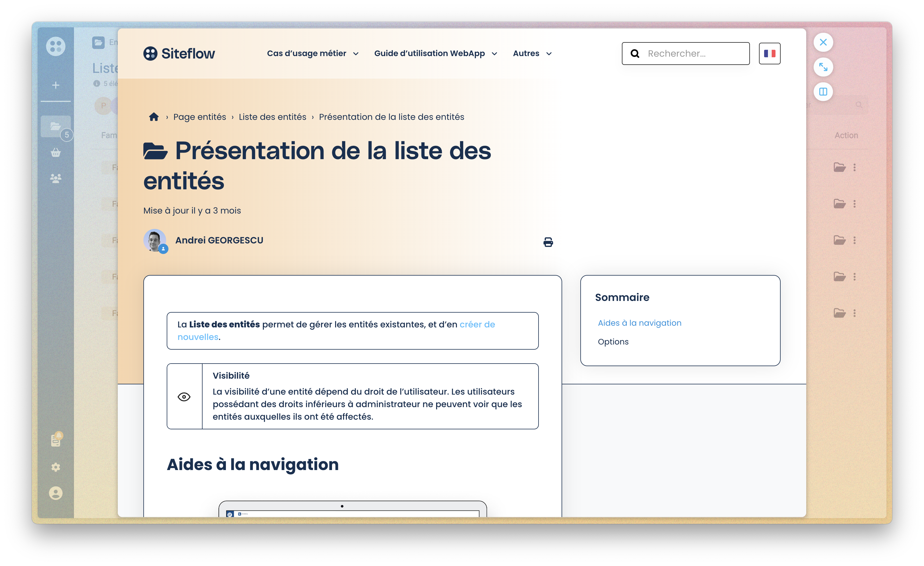Open the user profile icon at sidebar bottom
The width and height of the screenshot is (924, 566).
55,493
